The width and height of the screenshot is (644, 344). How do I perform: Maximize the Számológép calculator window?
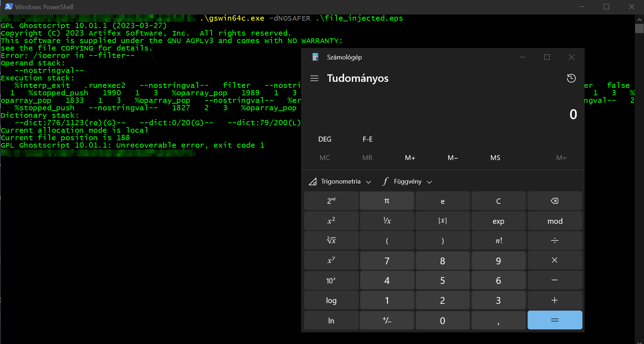(547, 57)
